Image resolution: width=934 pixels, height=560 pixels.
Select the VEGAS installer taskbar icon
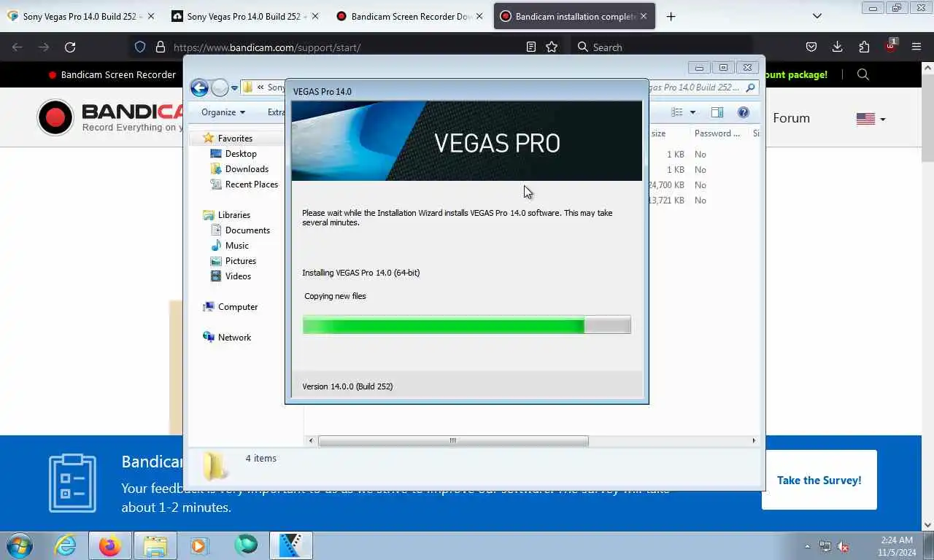[291, 545]
